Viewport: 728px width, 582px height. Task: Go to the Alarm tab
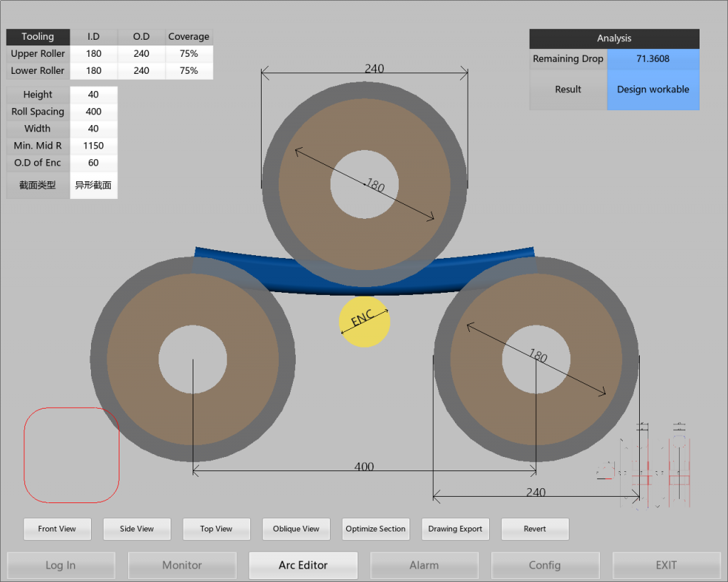point(424,566)
